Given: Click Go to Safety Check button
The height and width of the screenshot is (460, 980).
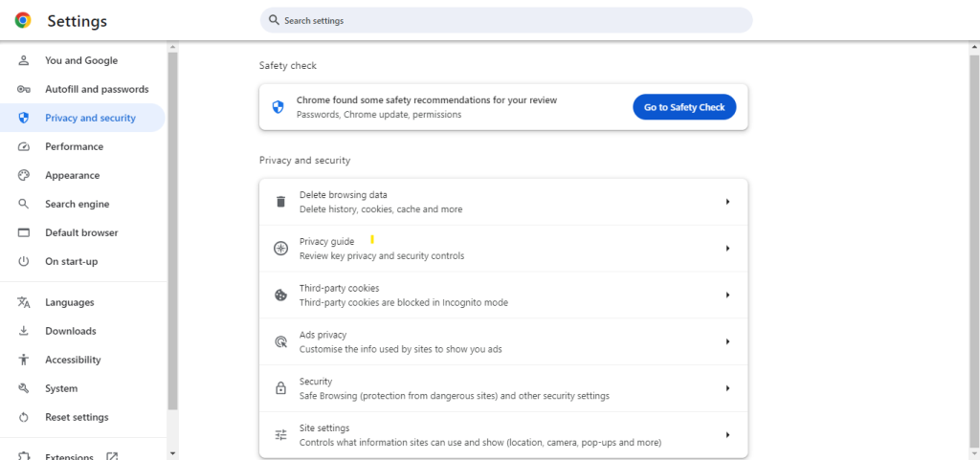Looking at the screenshot, I should [684, 107].
